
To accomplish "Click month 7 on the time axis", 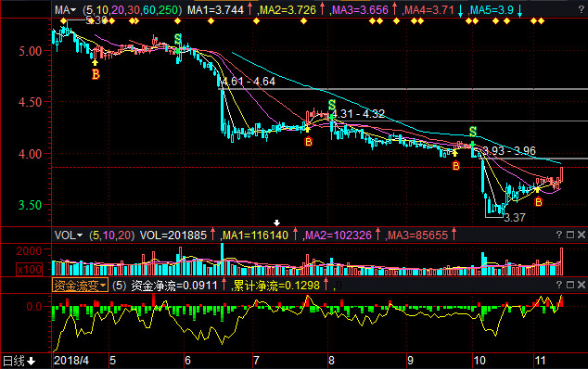I will click(x=256, y=361).
